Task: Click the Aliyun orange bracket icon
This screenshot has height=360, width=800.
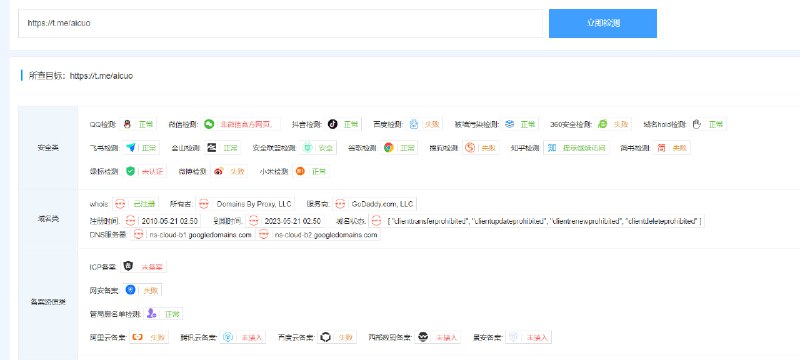Action: [x=137, y=337]
